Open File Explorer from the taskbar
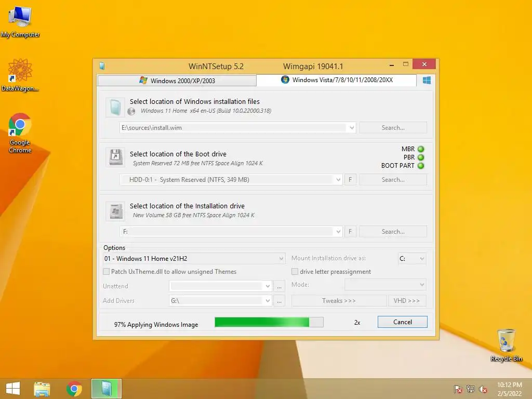Image resolution: width=532 pixels, height=399 pixels. coord(42,389)
